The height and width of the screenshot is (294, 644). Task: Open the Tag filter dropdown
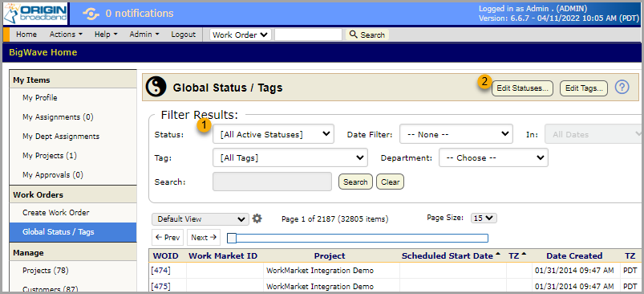pyautogui.click(x=290, y=157)
